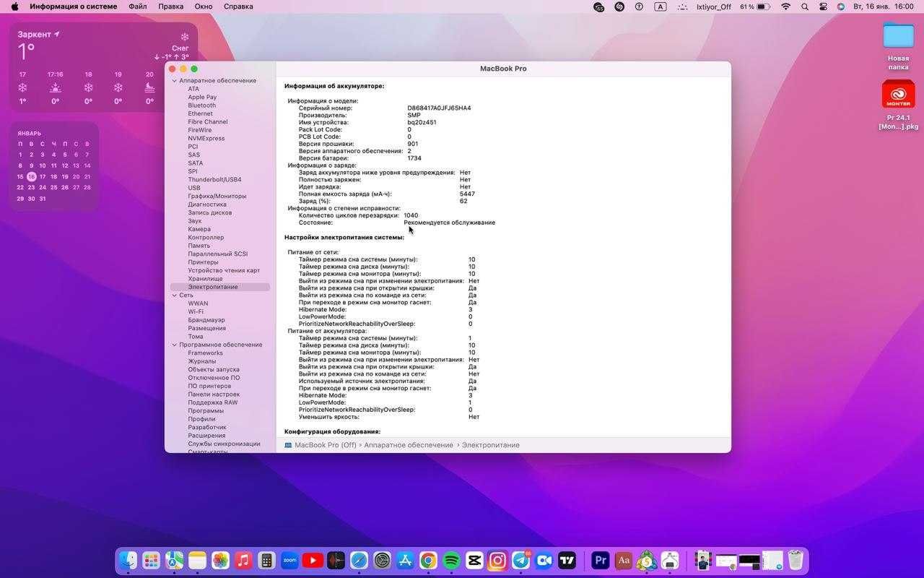Launch the Music app in the Dock
The height and width of the screenshot is (578, 924).
[243, 560]
